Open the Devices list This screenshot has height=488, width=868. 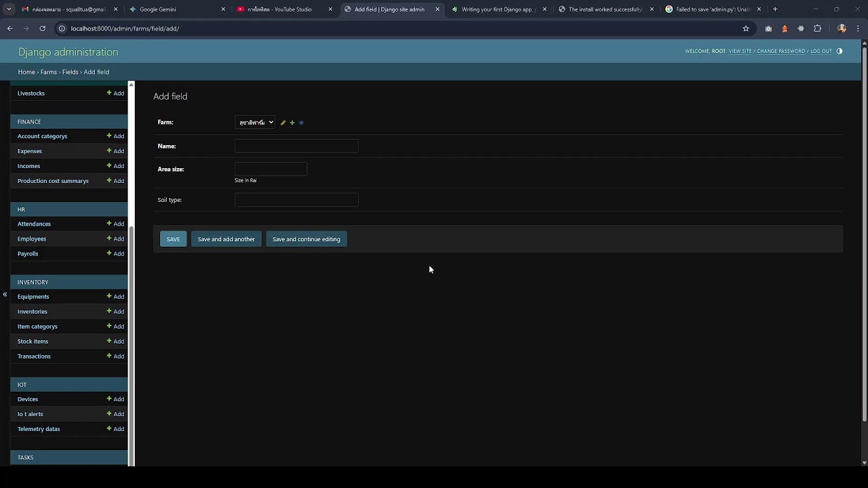tap(28, 399)
